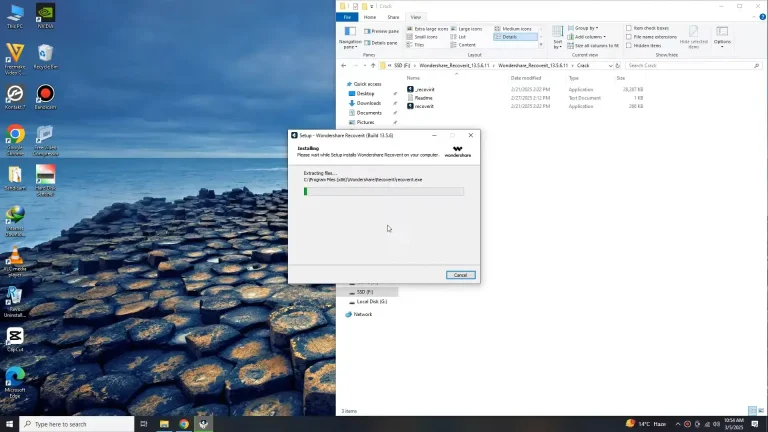Select the Google Chrome desktop shortcut
Image resolution: width=768 pixels, height=432 pixels.
pyautogui.click(x=15, y=141)
